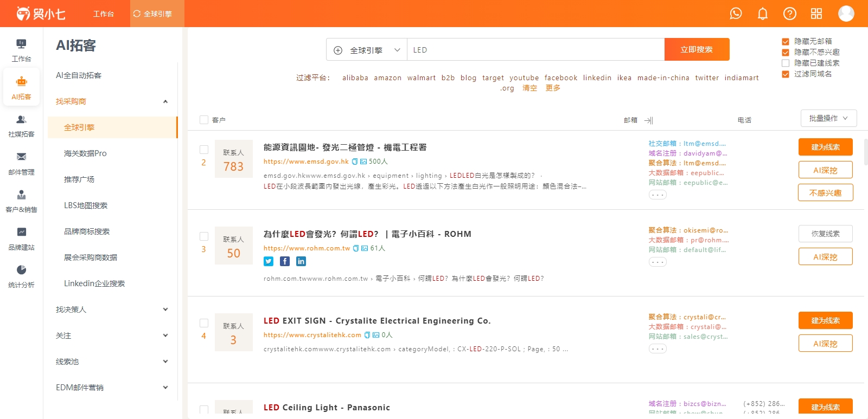Click the 贸小七 logo

(x=41, y=14)
